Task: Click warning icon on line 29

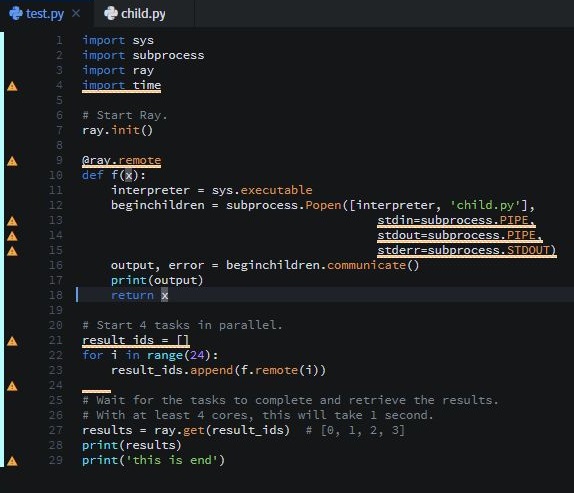Action: point(12,461)
